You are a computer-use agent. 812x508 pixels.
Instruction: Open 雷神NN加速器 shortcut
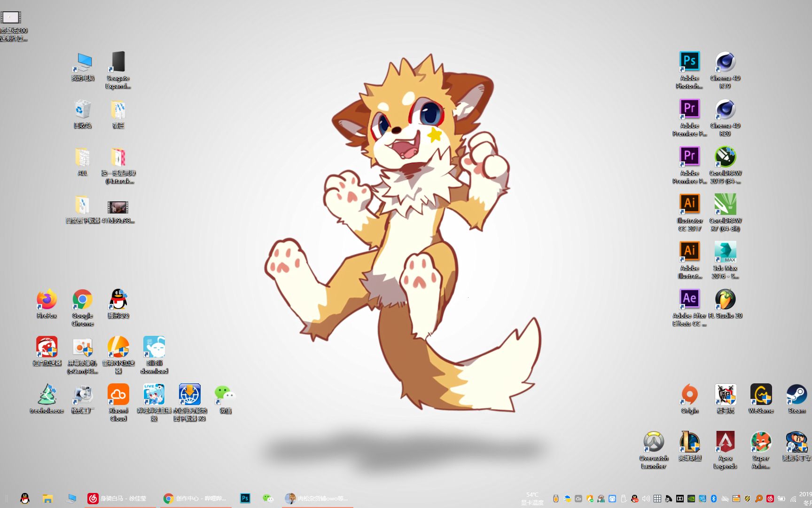(118, 355)
